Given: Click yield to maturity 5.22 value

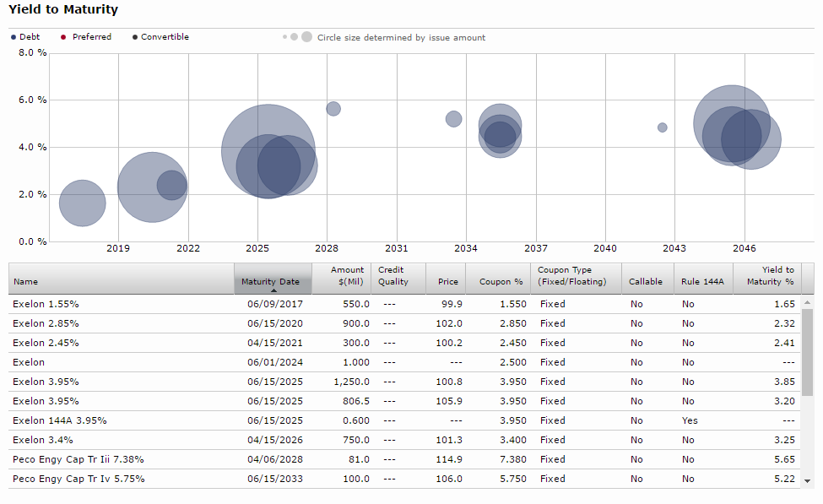Looking at the screenshot, I should (x=785, y=479).
